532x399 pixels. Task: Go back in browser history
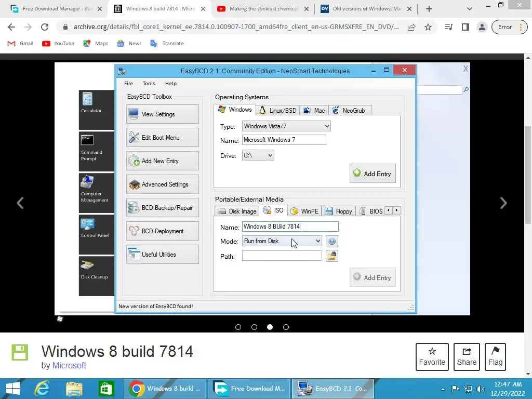tap(11, 27)
